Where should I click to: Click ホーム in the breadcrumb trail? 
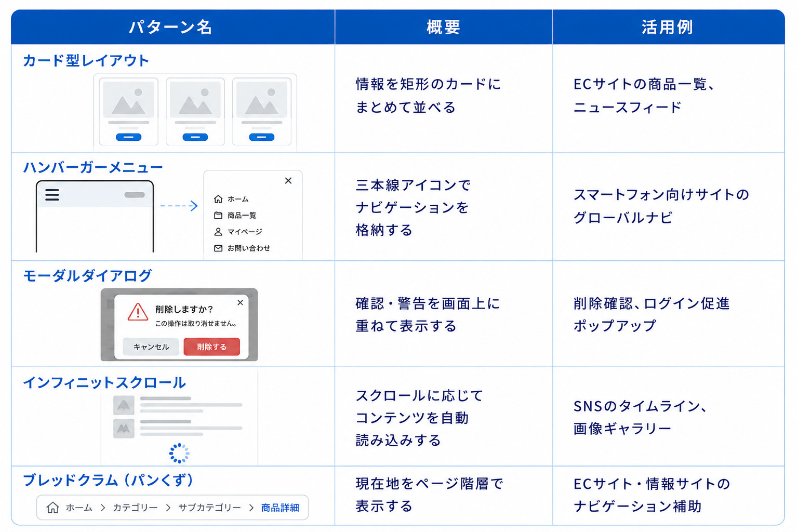click(x=79, y=508)
